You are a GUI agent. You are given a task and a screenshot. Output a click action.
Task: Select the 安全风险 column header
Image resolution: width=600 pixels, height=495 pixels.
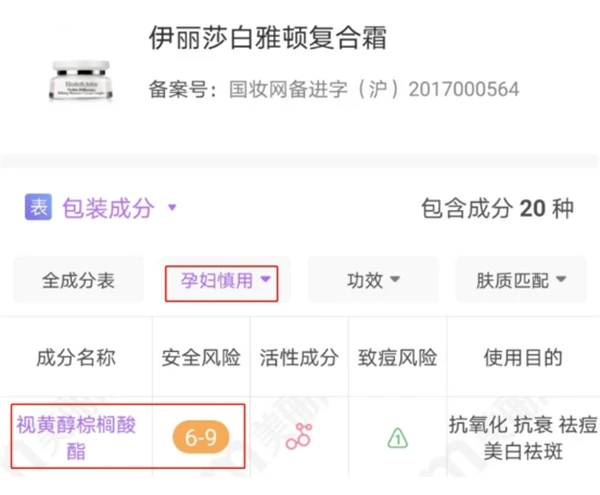click(x=201, y=358)
